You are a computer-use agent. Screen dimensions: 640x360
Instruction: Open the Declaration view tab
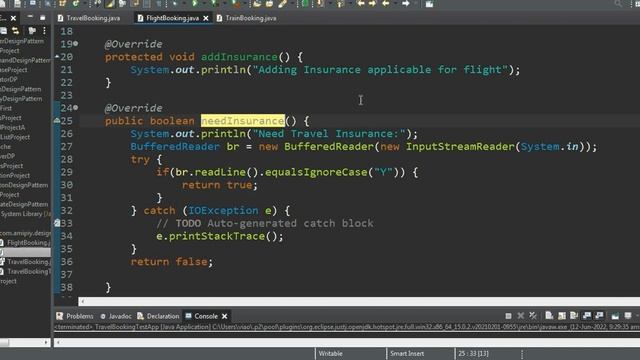[158, 316]
